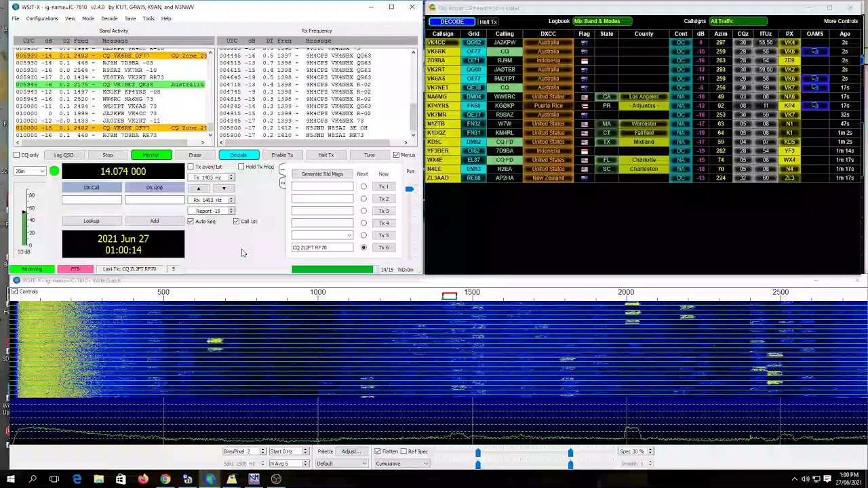This screenshot has width=868, height=488.
Task: Click the right upper waterfall zero slider handle
Action: (570, 453)
